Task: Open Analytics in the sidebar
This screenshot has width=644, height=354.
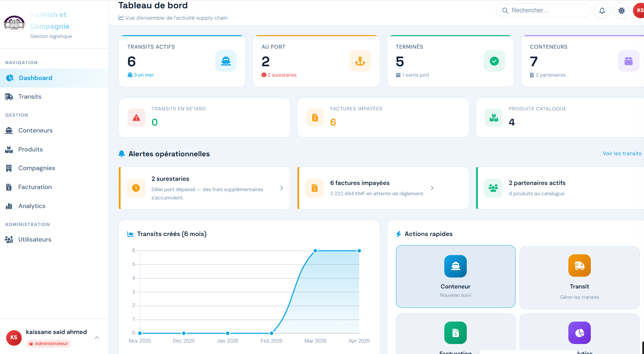Action: [x=54, y=206]
